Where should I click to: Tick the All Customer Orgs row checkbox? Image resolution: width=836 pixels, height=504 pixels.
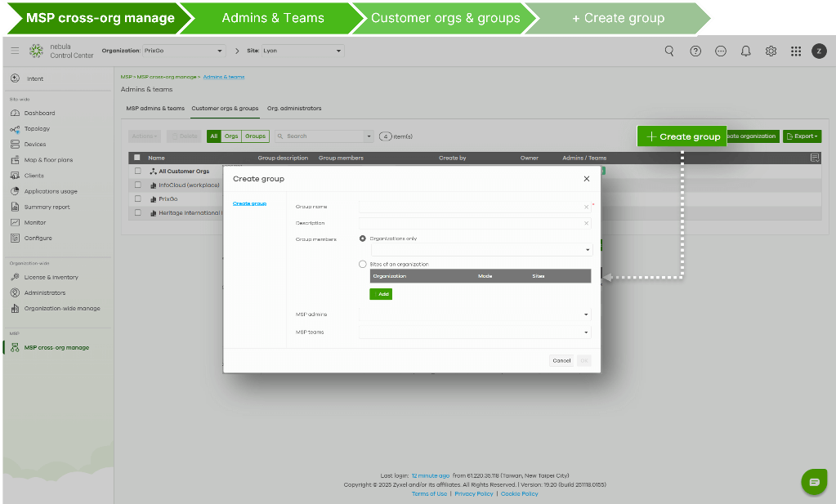137,171
